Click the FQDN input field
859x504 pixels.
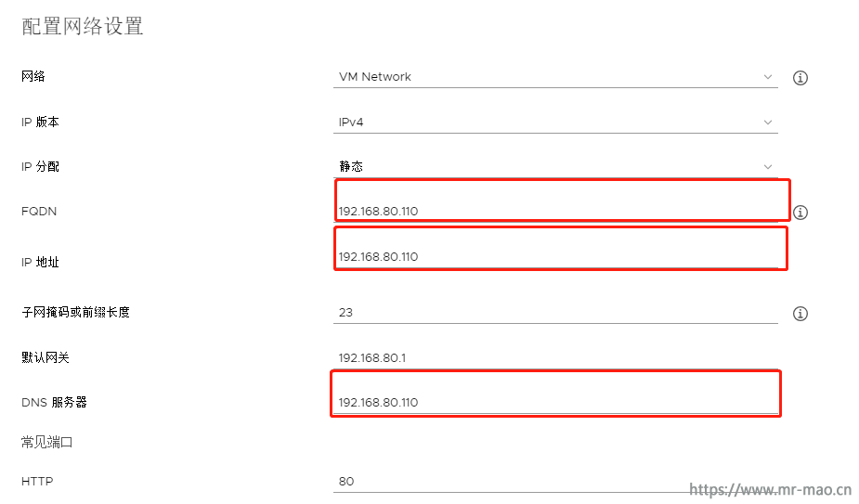[x=555, y=211]
